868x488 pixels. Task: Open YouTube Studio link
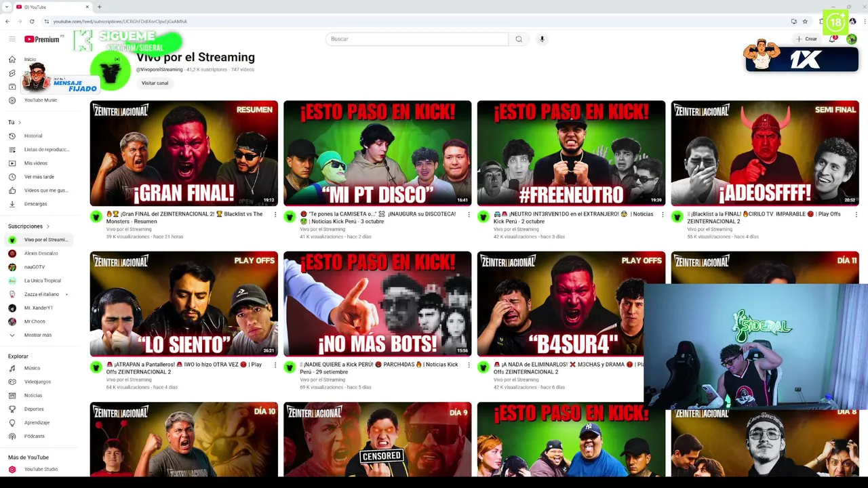(x=41, y=469)
